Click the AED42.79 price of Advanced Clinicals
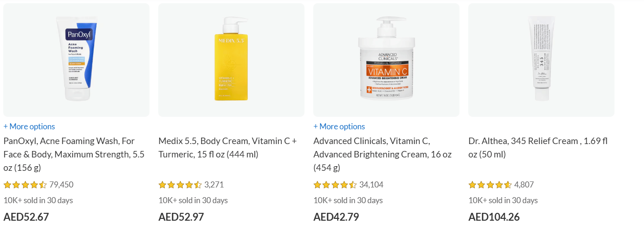 click(336, 217)
